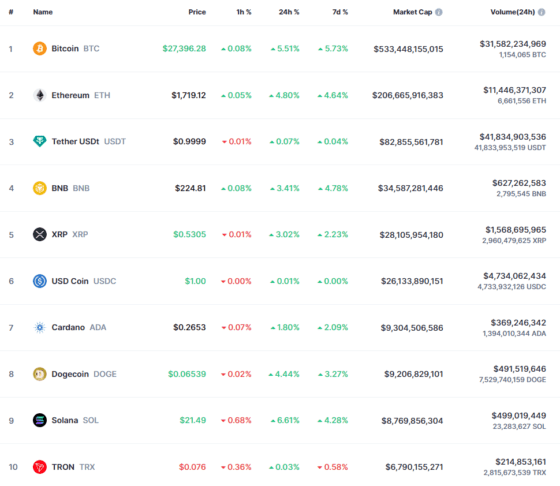
Task: Click the Cardano logo icon
Action: (x=40, y=327)
